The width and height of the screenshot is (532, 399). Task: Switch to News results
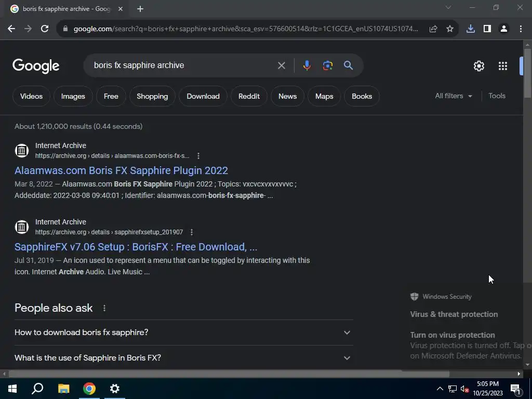287,96
